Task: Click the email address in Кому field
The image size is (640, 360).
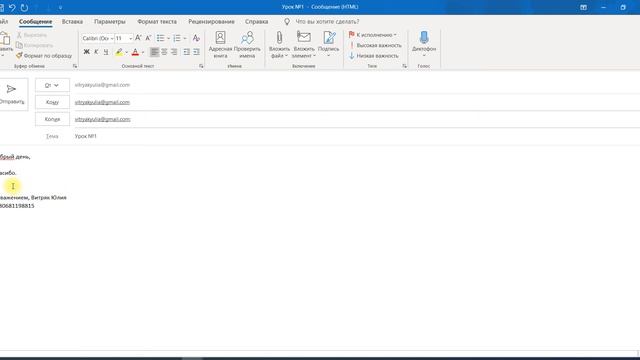Action: pyautogui.click(x=102, y=102)
